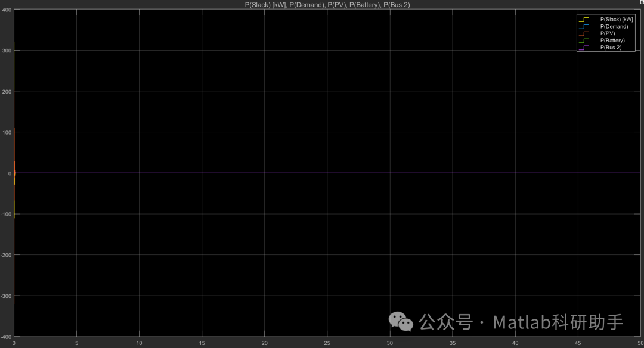Toggle the P(Slack) [kW] legend entry
The width and height of the screenshot is (644, 348).
pyautogui.click(x=616, y=19)
